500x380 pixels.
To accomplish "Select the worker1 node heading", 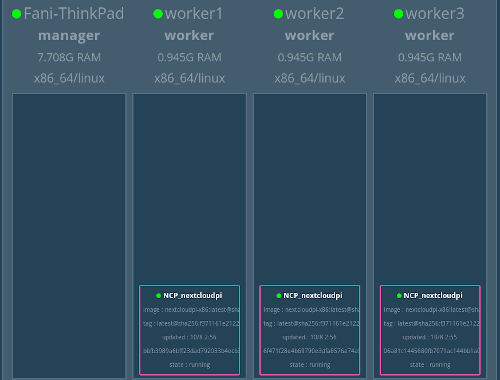I will (x=194, y=14).
